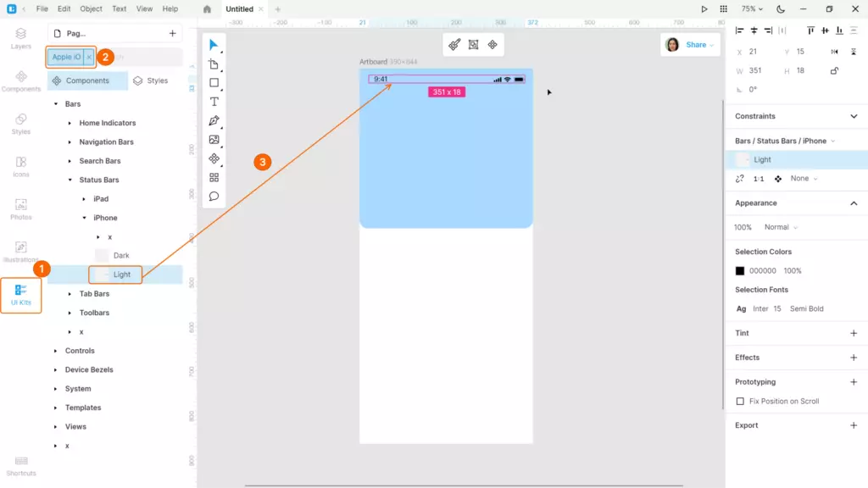The height and width of the screenshot is (488, 868).
Task: Open the UI Kits sidebar panel
Action: (21, 295)
